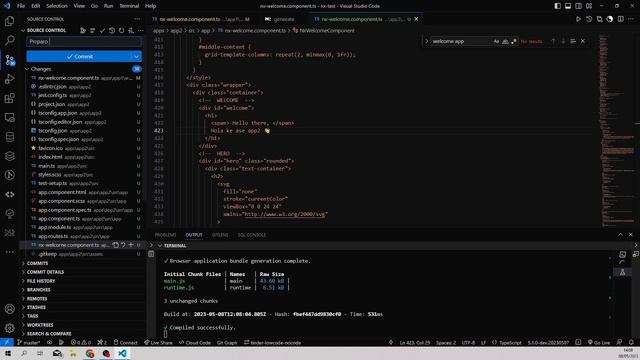Screen dimensions: 640x360
Task: Open the database view in activity bar
Action: click(x=9, y=137)
